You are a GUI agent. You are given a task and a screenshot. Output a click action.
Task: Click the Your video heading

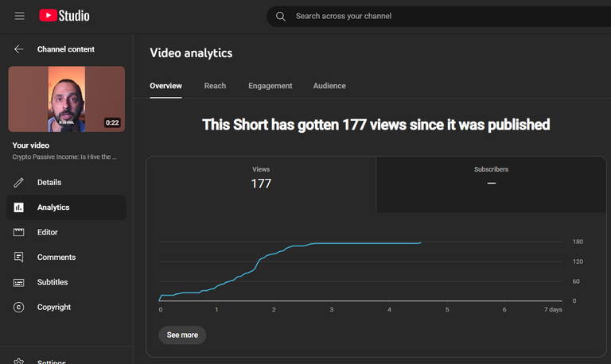[31, 145]
